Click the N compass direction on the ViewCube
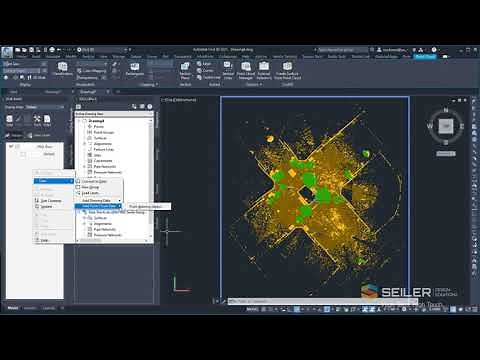The height and width of the screenshot is (360, 480). (x=446, y=110)
